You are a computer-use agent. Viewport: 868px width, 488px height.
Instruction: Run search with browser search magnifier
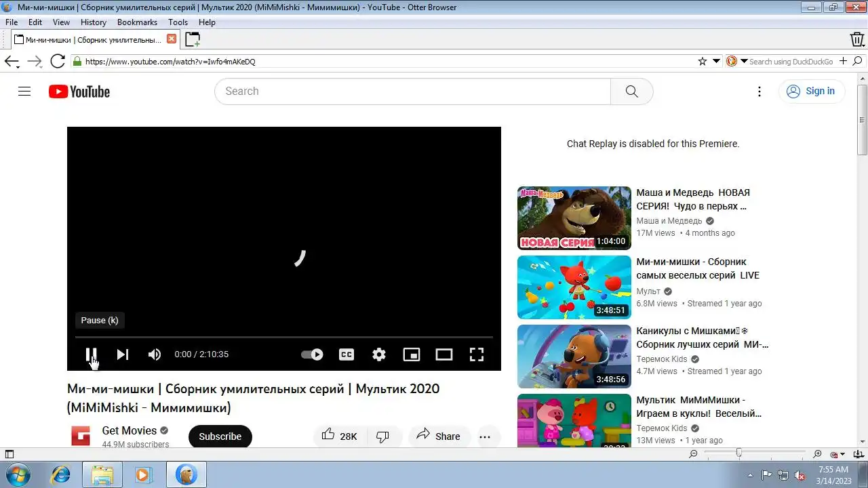(x=858, y=62)
